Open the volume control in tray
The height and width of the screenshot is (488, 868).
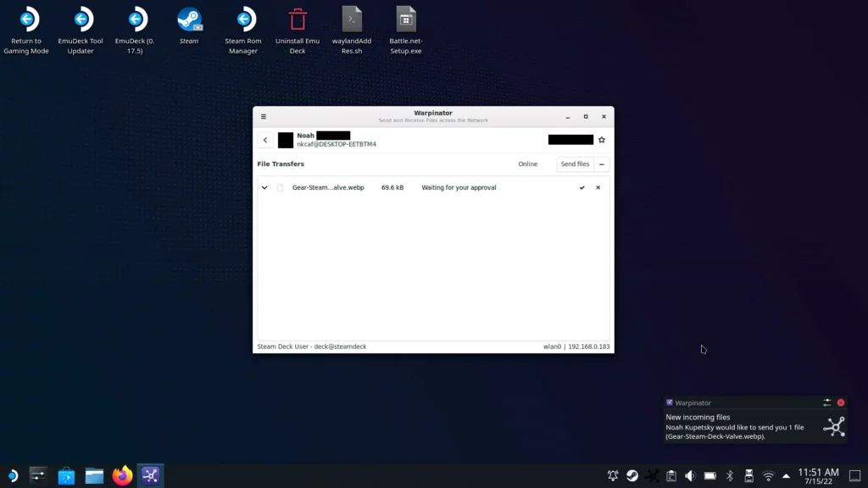(x=690, y=476)
